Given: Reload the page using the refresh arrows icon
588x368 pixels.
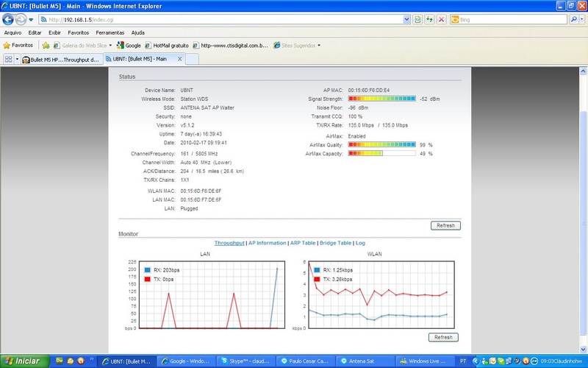Looking at the screenshot, I should pos(429,20).
